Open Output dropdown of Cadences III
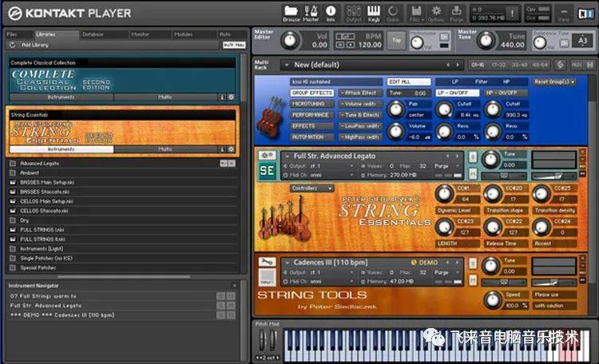 coord(319,273)
